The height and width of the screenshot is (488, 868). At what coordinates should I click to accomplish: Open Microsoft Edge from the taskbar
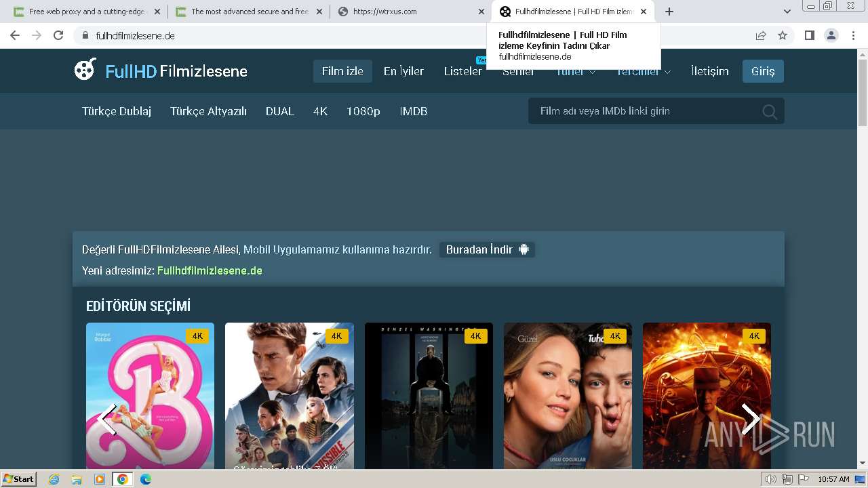(145, 479)
